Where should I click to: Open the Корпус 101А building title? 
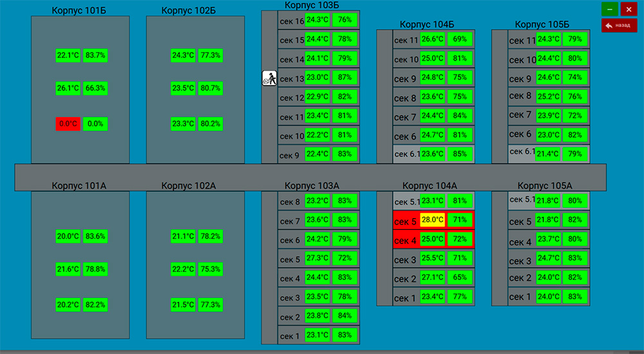click(x=79, y=186)
